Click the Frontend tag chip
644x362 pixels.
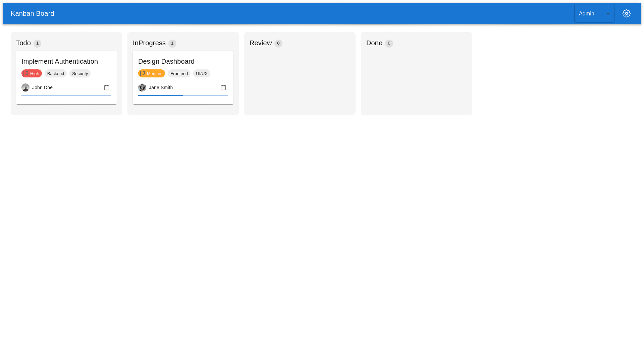click(179, 73)
